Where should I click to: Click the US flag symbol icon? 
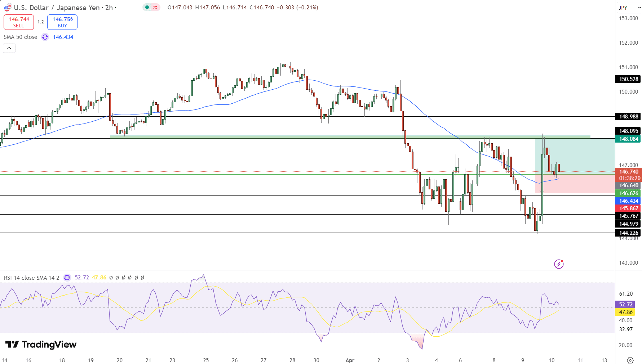(7, 8)
